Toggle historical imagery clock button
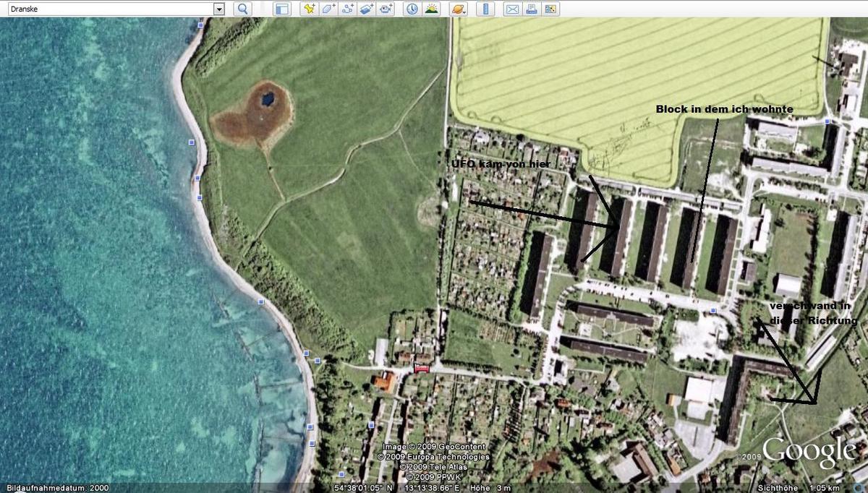868x493 pixels. (x=412, y=9)
